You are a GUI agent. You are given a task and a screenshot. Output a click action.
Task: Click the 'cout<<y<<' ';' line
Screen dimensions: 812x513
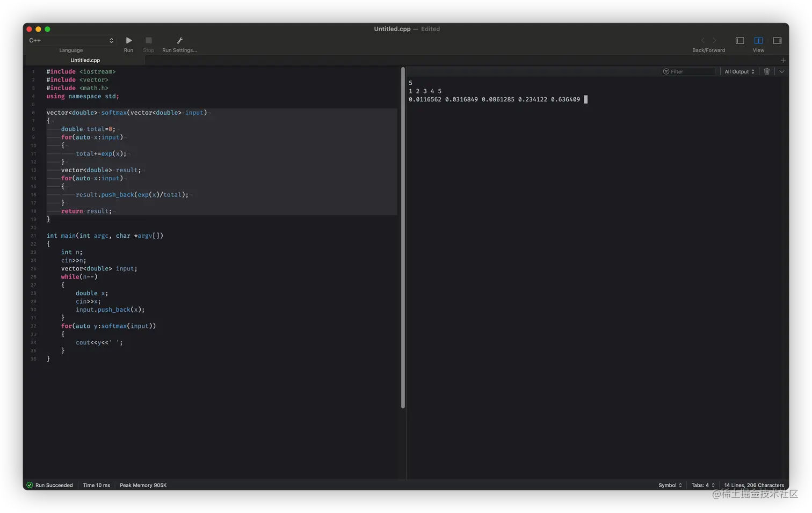tap(99, 342)
